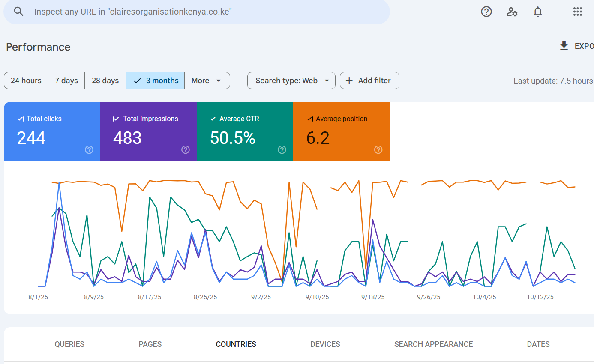Switch to the Devices tab

tap(325, 344)
